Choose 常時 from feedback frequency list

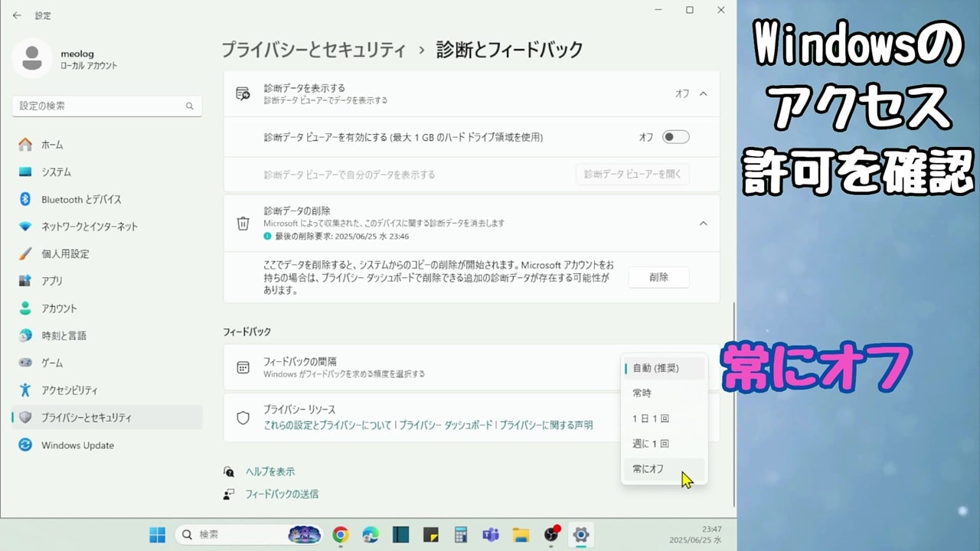[x=664, y=393]
